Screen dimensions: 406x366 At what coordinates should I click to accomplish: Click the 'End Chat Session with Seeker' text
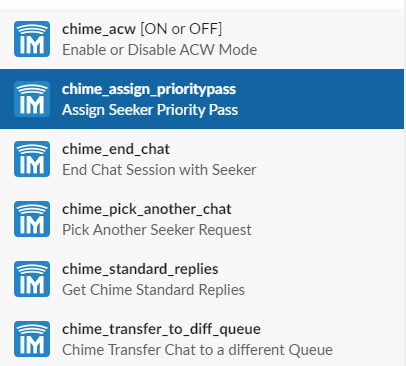pyautogui.click(x=159, y=170)
